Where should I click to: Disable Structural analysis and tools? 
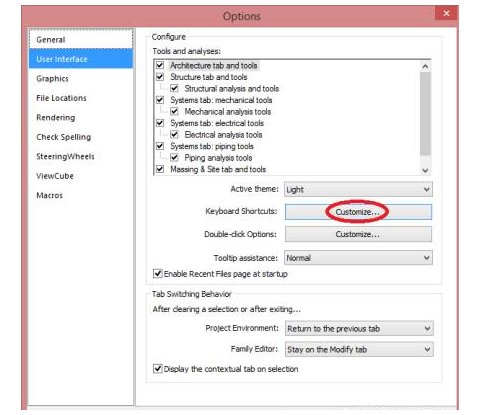point(174,88)
